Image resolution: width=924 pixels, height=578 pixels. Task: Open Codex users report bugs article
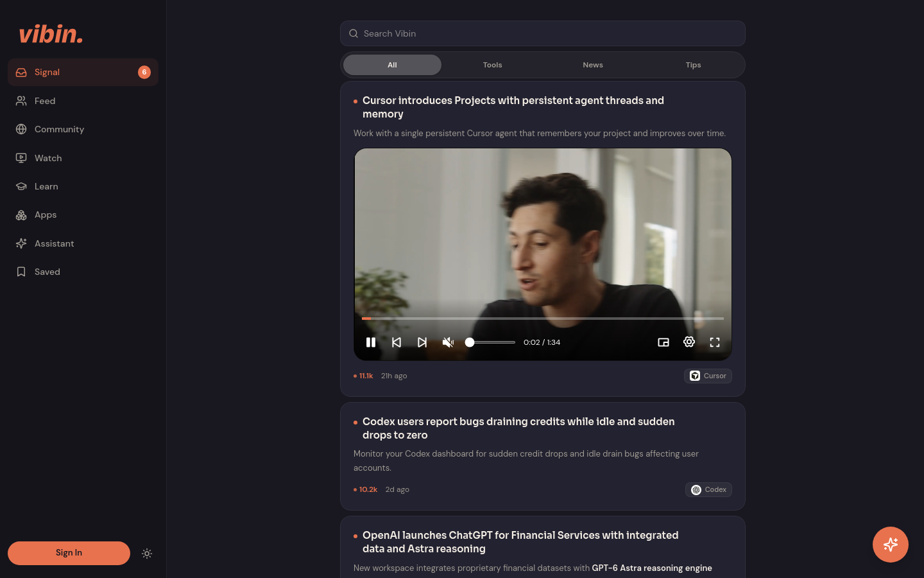[518, 428]
